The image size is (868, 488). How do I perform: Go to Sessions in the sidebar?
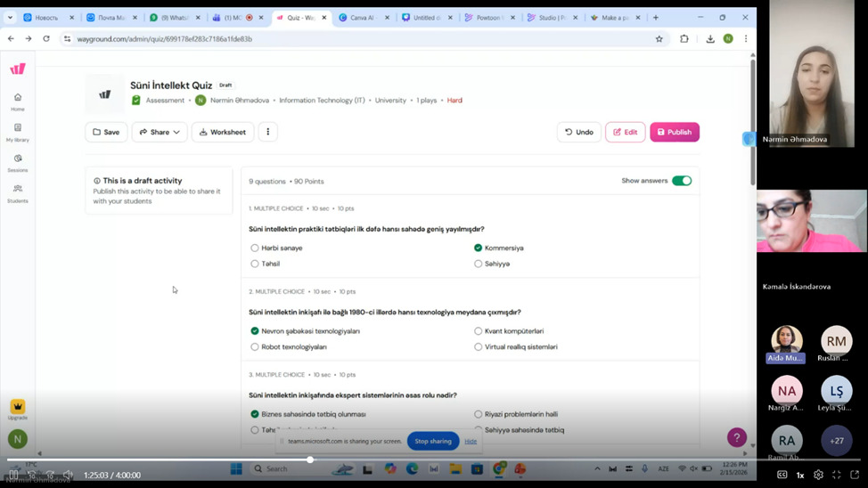[18, 162]
